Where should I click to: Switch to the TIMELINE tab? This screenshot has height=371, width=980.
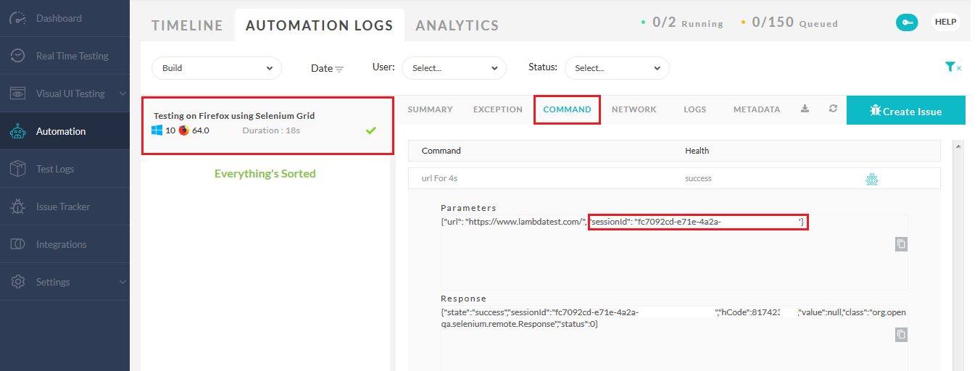[x=187, y=25]
